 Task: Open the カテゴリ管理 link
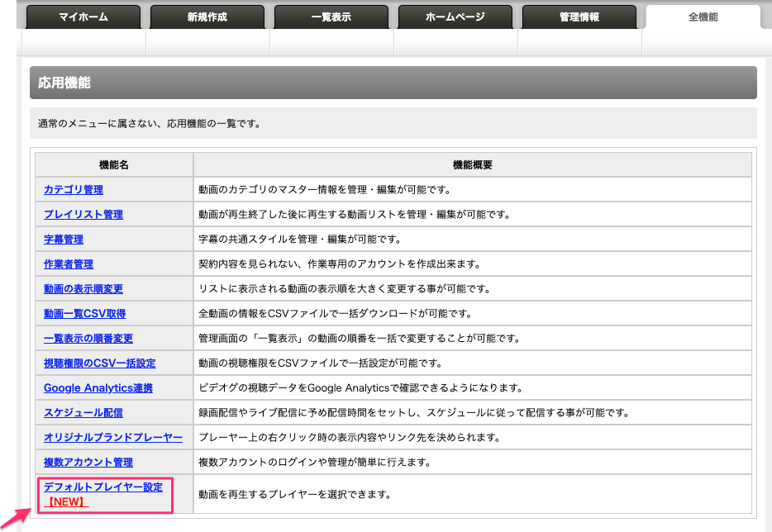(x=74, y=190)
